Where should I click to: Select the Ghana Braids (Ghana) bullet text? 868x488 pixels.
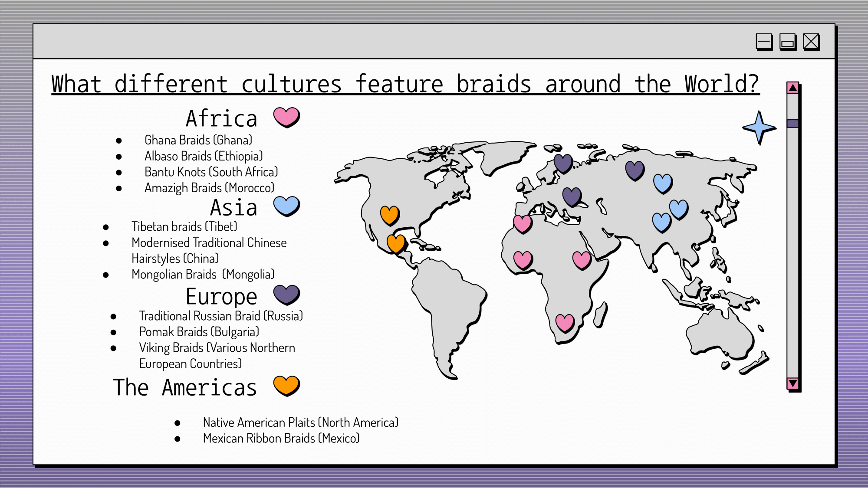click(x=198, y=140)
